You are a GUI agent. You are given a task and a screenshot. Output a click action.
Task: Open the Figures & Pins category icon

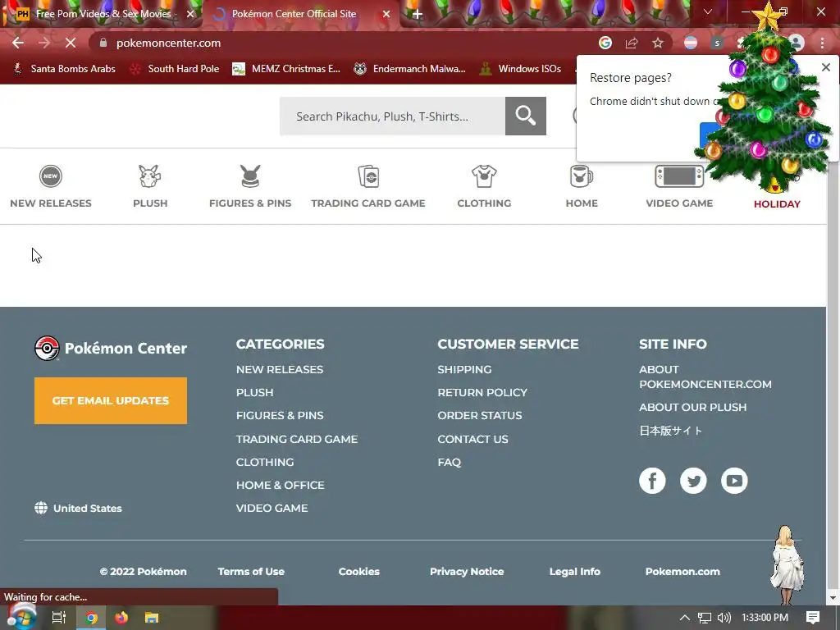pyautogui.click(x=250, y=176)
